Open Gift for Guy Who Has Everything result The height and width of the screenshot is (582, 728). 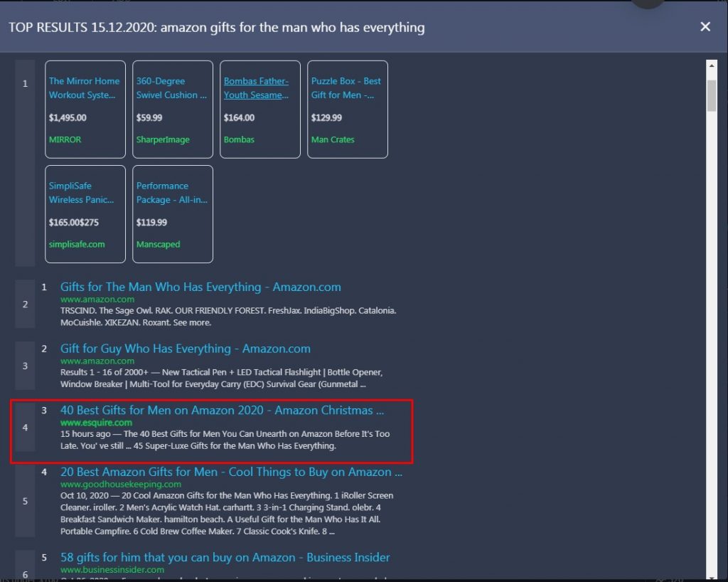click(x=186, y=349)
